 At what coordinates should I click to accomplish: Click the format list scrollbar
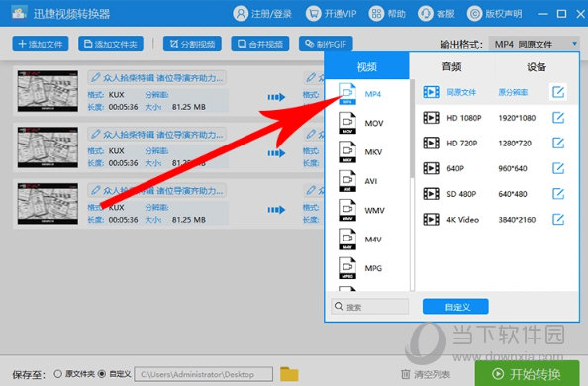pyautogui.click(x=412, y=130)
